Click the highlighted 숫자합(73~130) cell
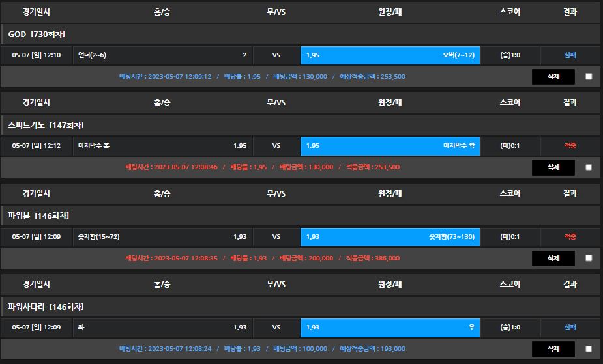 click(390, 237)
